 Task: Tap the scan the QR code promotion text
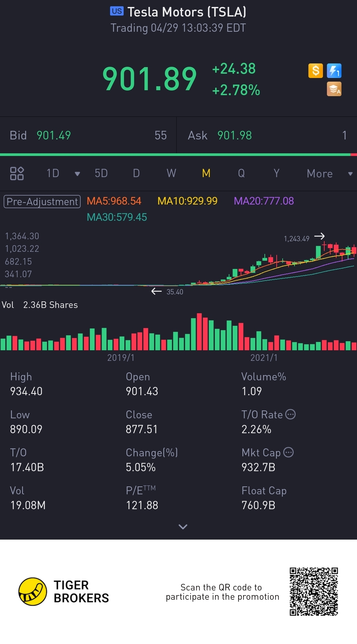[222, 592]
